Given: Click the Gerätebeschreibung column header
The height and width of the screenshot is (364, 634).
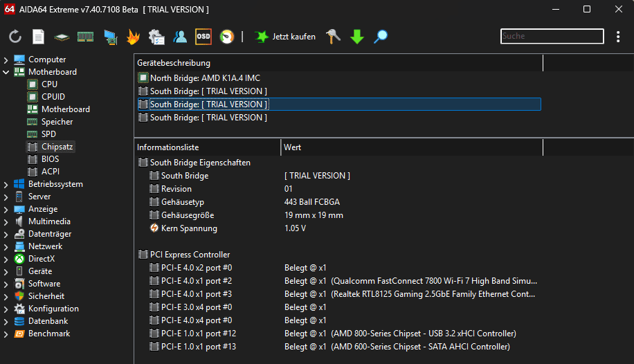Looking at the screenshot, I should point(338,63).
